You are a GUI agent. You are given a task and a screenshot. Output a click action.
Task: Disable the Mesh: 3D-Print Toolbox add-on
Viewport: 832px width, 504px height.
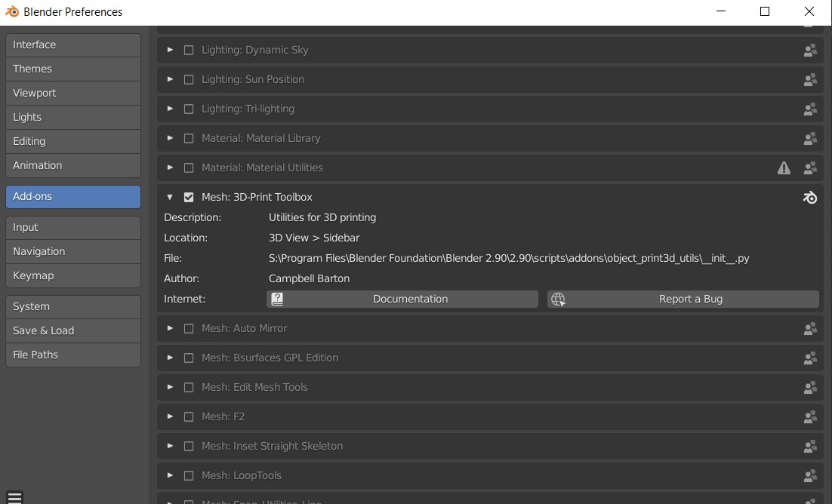[x=189, y=197]
